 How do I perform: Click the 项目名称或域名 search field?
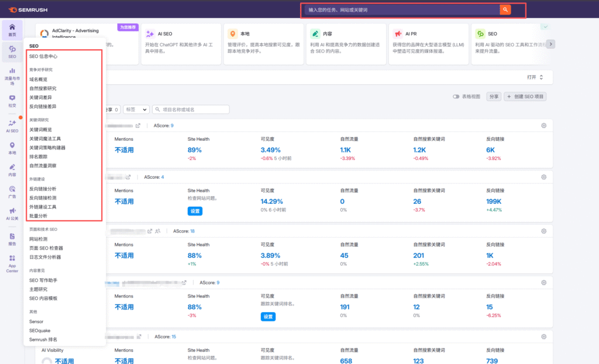tap(191, 109)
